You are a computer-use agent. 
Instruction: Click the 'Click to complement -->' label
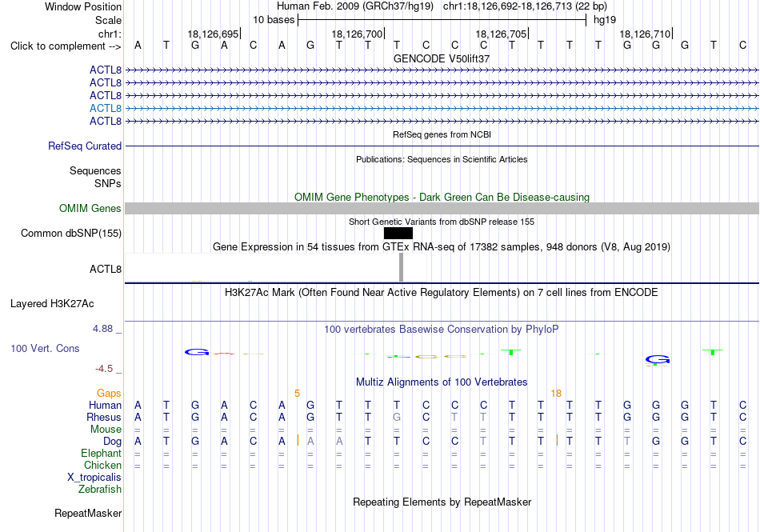[66, 46]
